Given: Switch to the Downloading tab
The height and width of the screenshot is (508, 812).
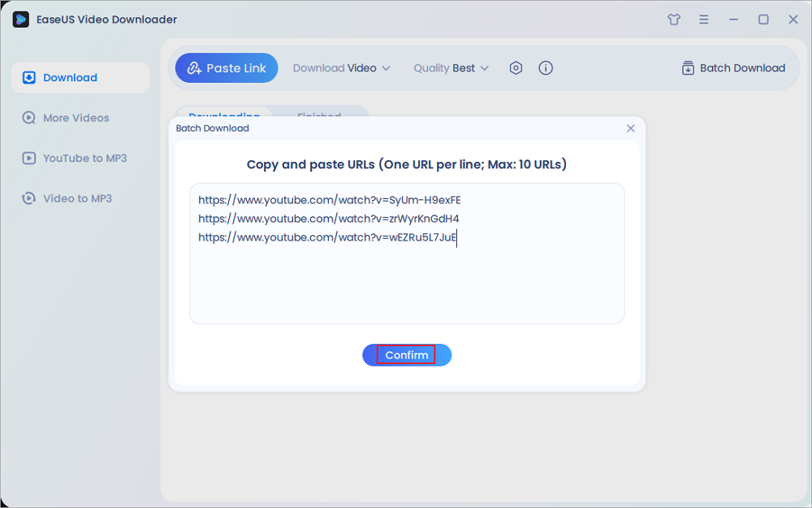Looking at the screenshot, I should (x=224, y=114).
